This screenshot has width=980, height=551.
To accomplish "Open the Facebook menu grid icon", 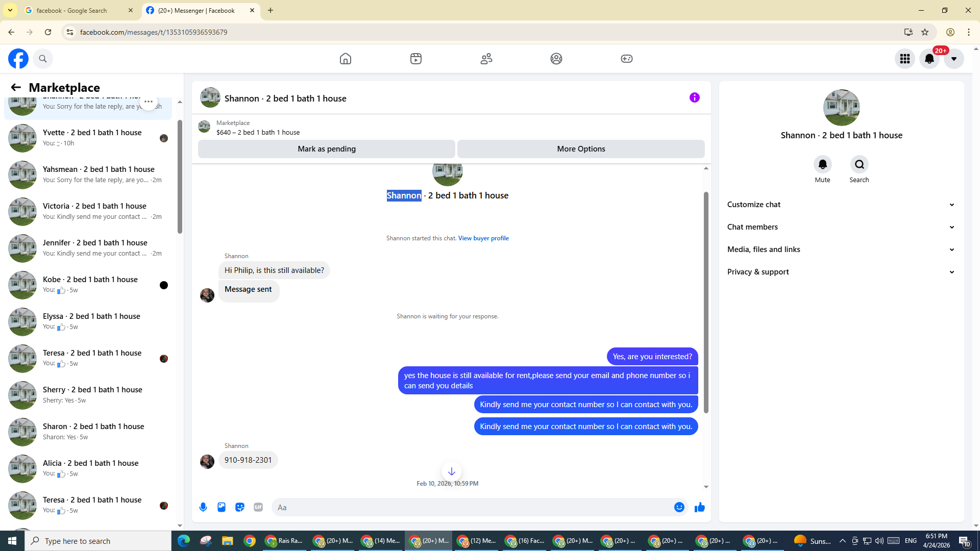I will click(905, 59).
